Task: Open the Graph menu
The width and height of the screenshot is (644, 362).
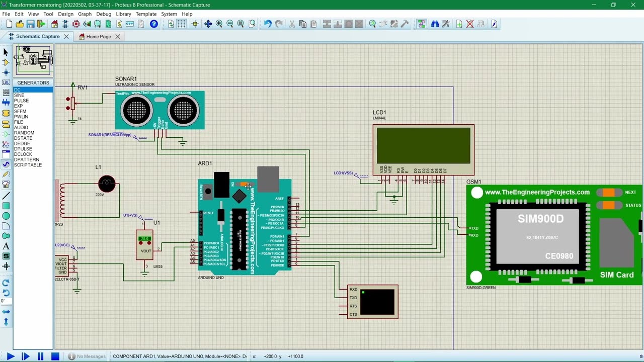Action: [x=85, y=14]
